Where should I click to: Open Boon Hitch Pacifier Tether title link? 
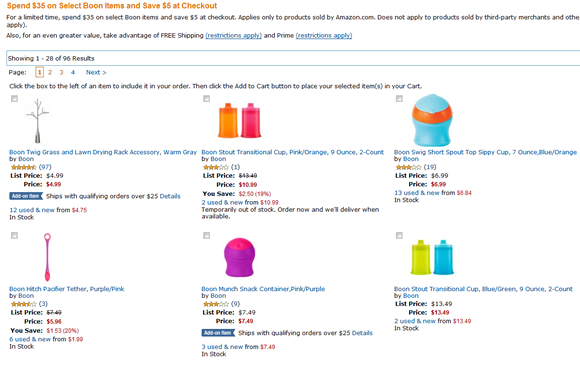coord(67,289)
